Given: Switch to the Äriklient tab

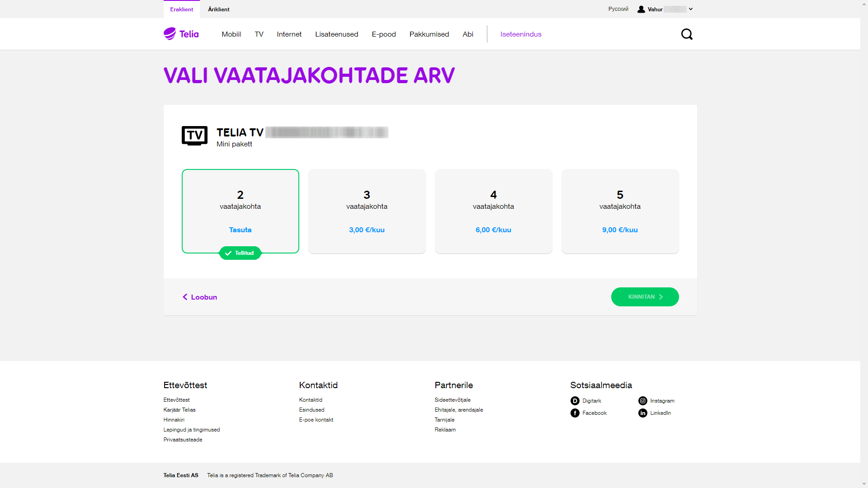Looking at the screenshot, I should click(219, 9).
